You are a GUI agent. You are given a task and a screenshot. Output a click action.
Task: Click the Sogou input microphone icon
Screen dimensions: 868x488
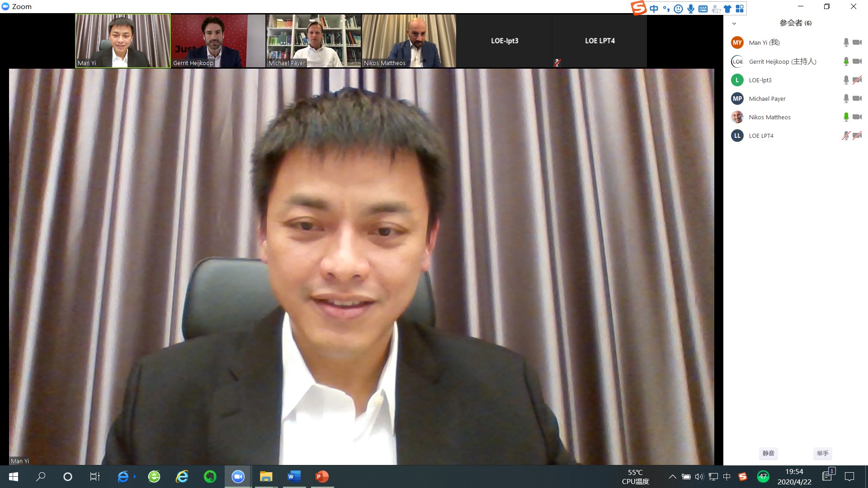pyautogui.click(x=691, y=9)
